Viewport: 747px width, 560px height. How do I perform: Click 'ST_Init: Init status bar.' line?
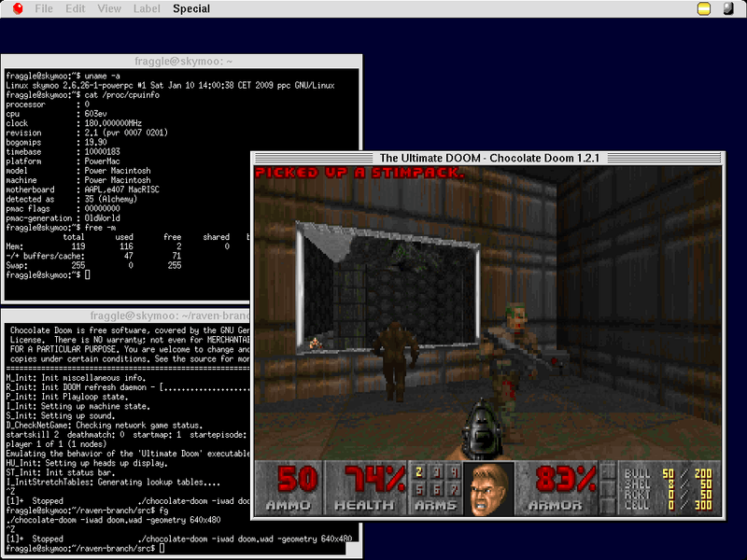(x=61, y=472)
